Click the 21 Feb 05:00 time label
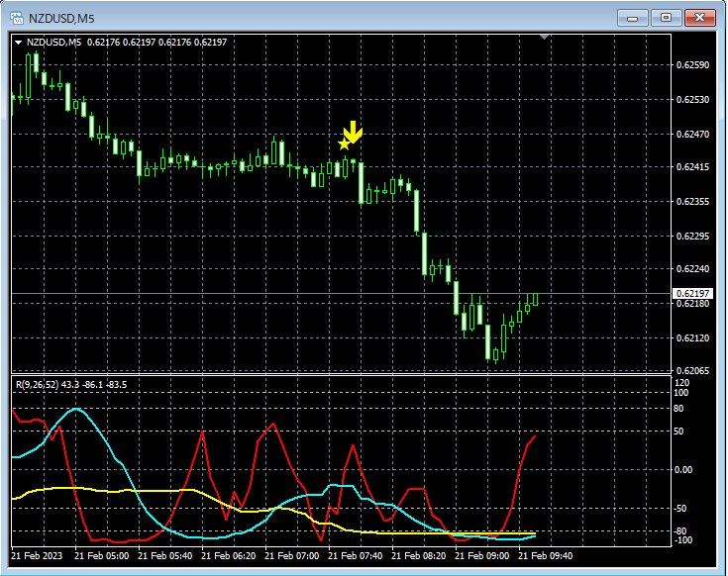728x576 pixels. click(x=102, y=555)
